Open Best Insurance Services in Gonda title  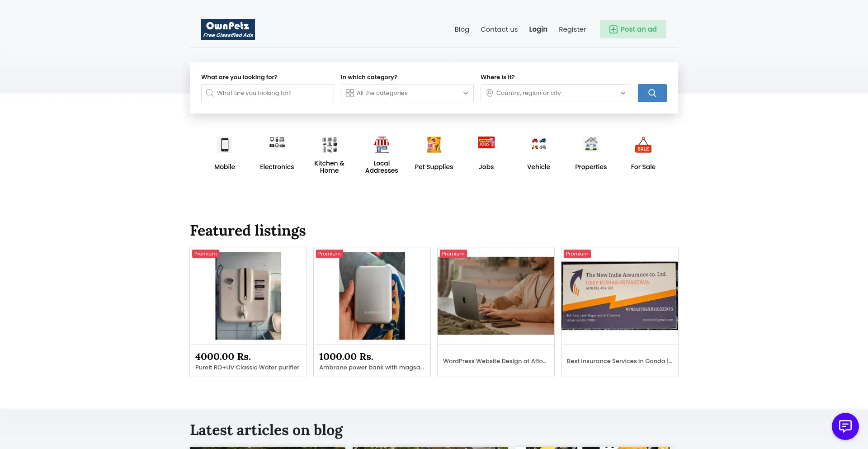click(620, 361)
